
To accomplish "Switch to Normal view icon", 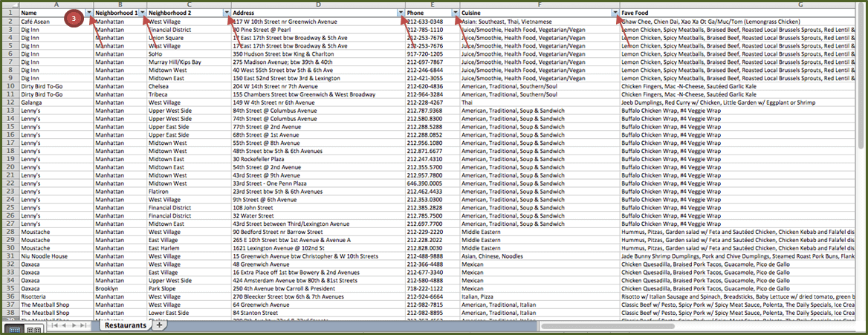I will coord(13,328).
